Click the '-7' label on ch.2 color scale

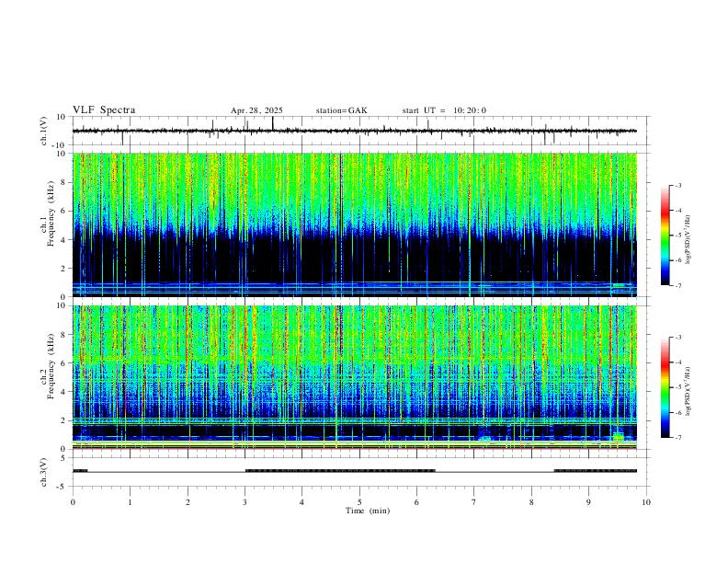(x=677, y=437)
